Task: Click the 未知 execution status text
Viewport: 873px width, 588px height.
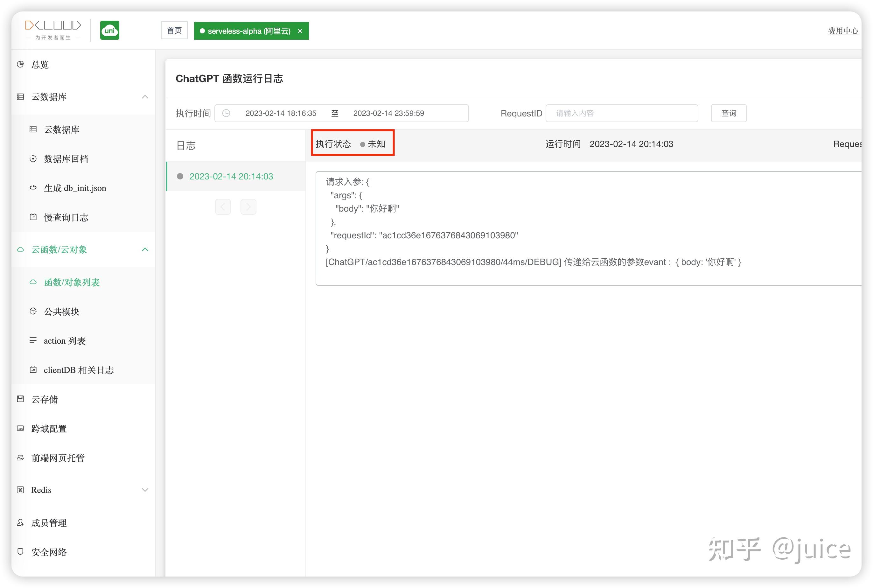Action: click(376, 144)
